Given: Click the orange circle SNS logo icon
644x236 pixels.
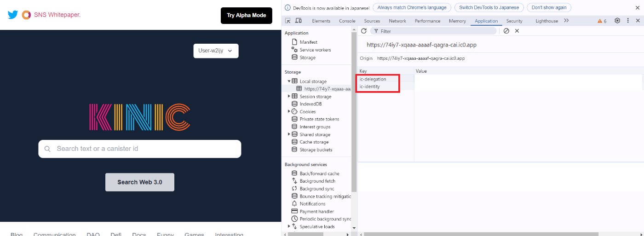Looking at the screenshot, I should coord(26,15).
